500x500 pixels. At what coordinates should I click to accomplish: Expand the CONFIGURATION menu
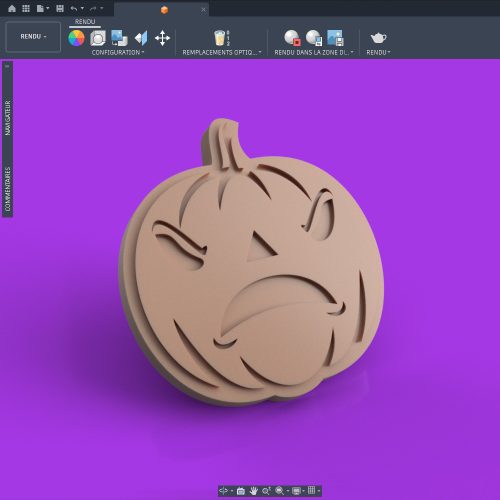pyautogui.click(x=118, y=52)
